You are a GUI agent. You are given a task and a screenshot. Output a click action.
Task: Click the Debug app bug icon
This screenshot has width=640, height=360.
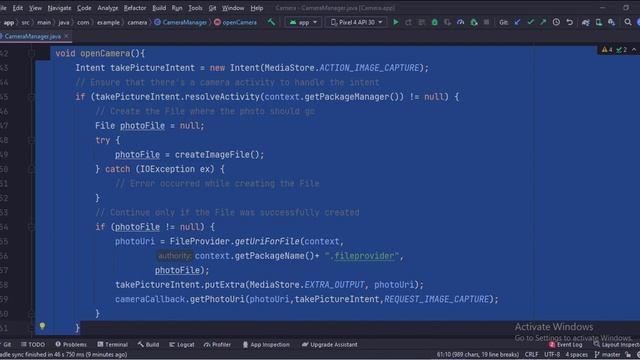(x=434, y=22)
